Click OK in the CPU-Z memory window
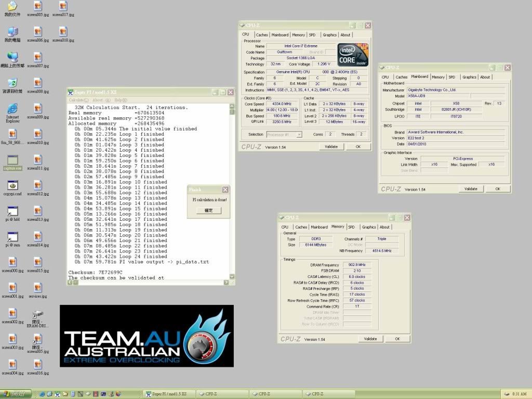This screenshot has height=399, width=532. point(397,339)
